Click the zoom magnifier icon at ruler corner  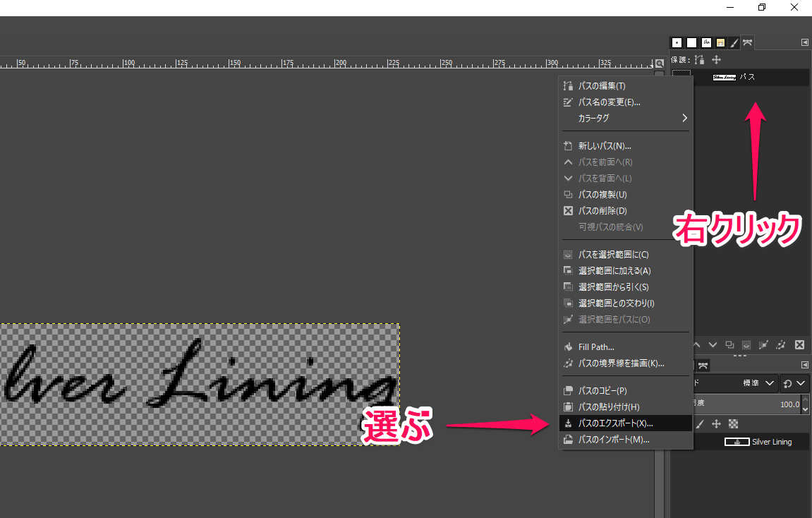pos(659,63)
